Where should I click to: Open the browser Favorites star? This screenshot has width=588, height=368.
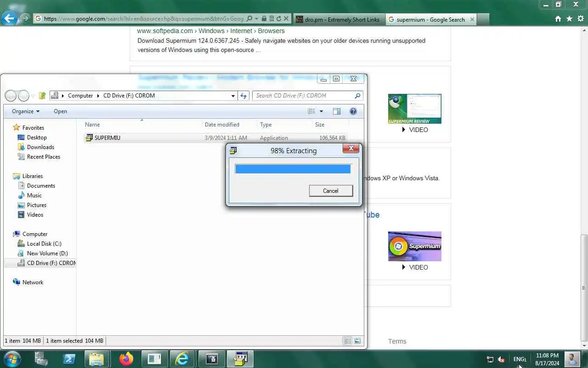pyautogui.click(x=569, y=19)
